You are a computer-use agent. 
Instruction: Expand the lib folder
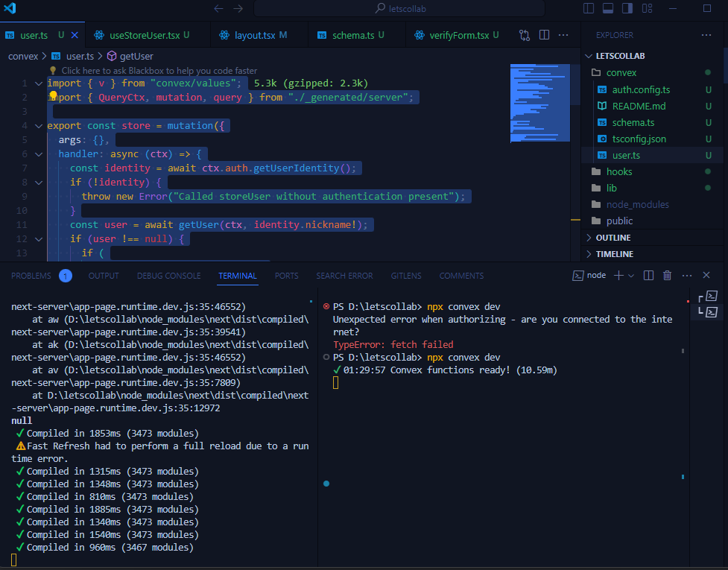652,188
